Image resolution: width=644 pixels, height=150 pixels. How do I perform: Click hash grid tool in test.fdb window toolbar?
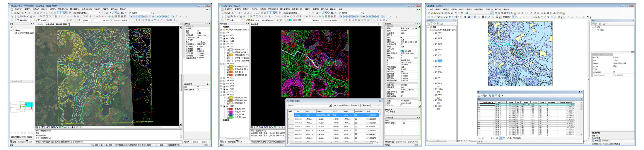click(x=266, y=17)
